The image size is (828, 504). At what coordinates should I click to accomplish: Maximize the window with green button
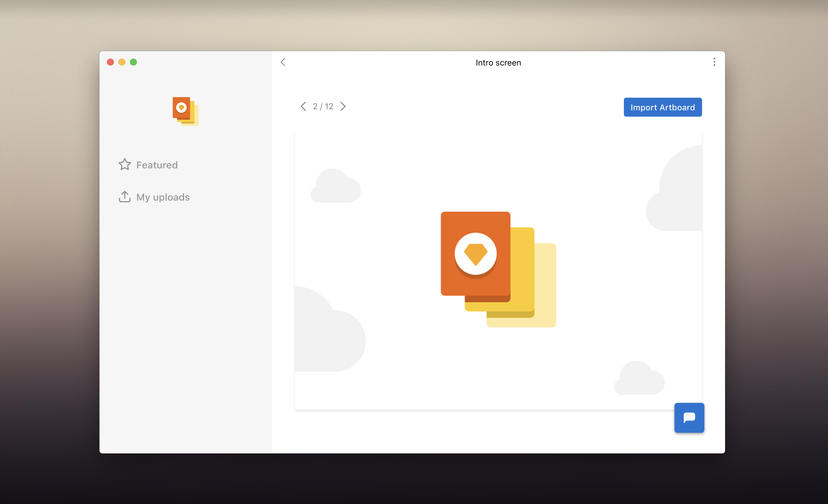pyautogui.click(x=133, y=62)
